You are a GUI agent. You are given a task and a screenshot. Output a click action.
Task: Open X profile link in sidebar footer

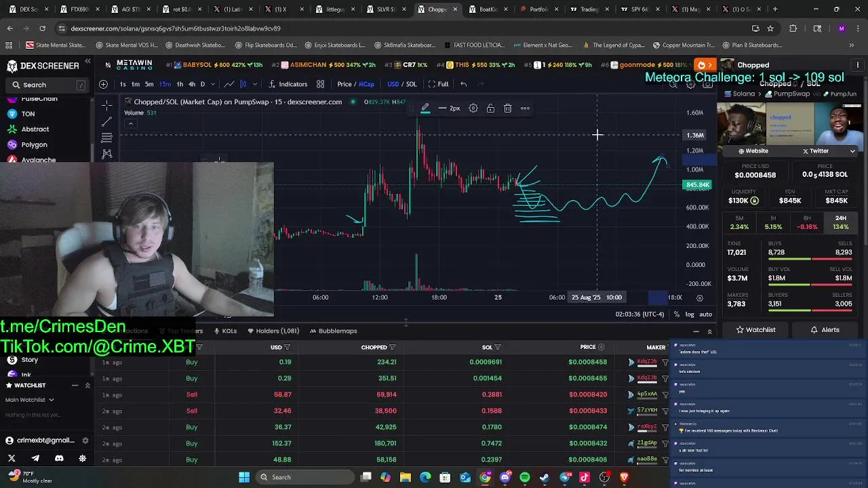point(12,458)
